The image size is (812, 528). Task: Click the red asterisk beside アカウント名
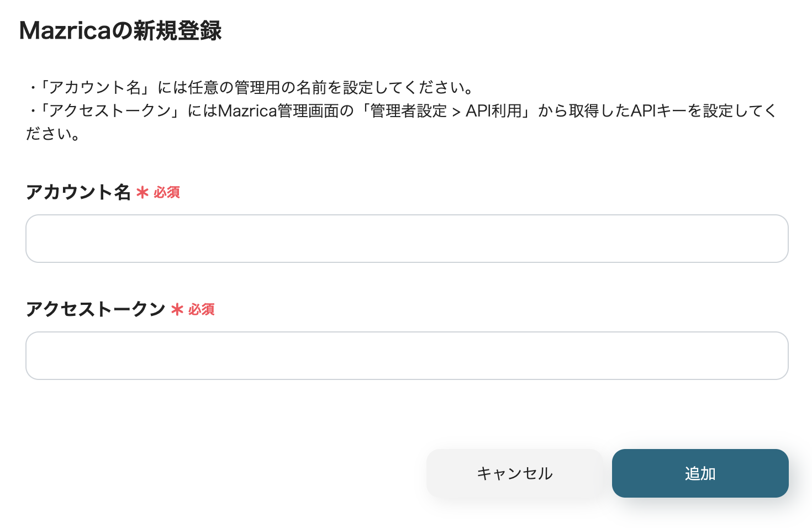143,193
